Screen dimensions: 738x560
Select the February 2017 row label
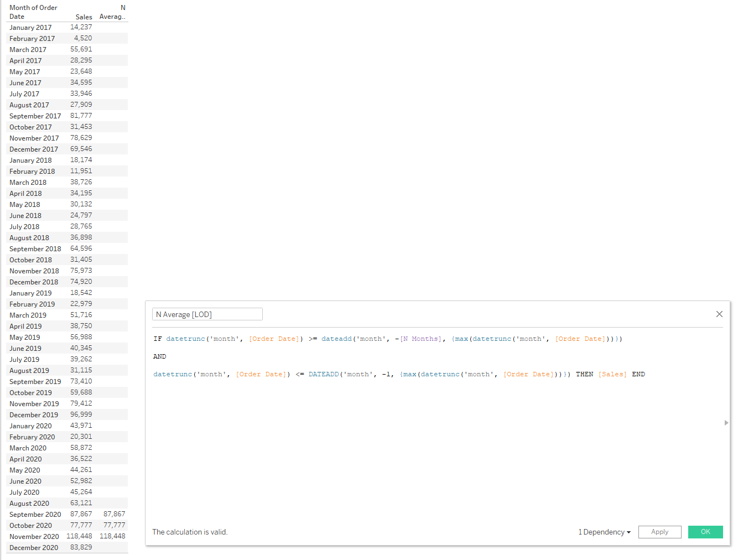(x=32, y=39)
